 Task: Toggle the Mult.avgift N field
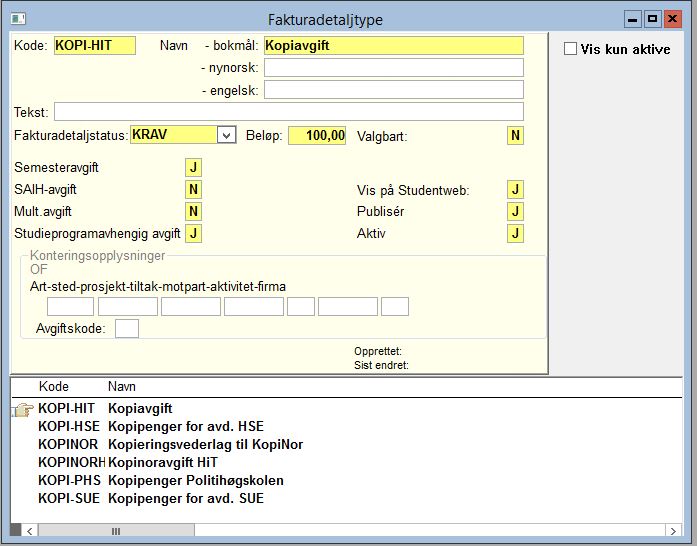(193, 211)
